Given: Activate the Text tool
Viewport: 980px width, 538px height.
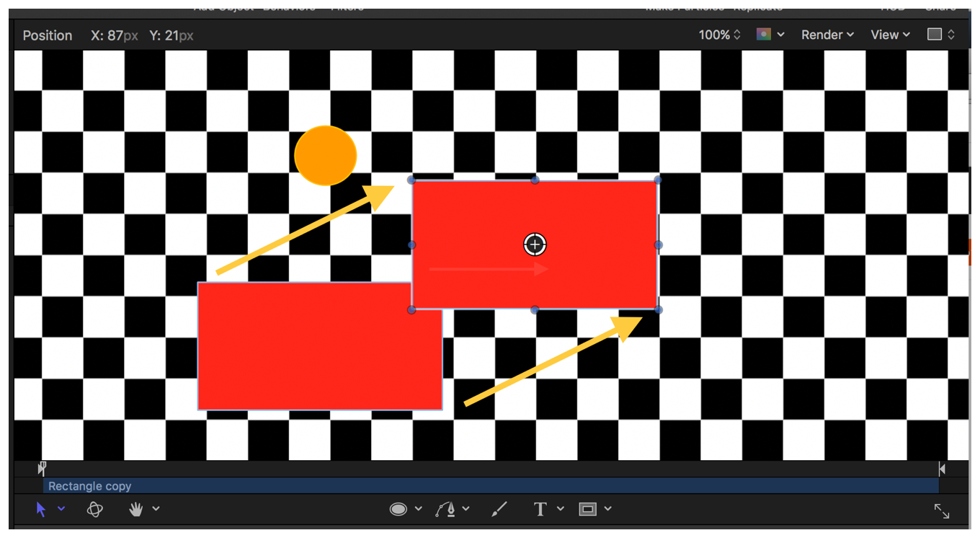Looking at the screenshot, I should coord(540,509).
